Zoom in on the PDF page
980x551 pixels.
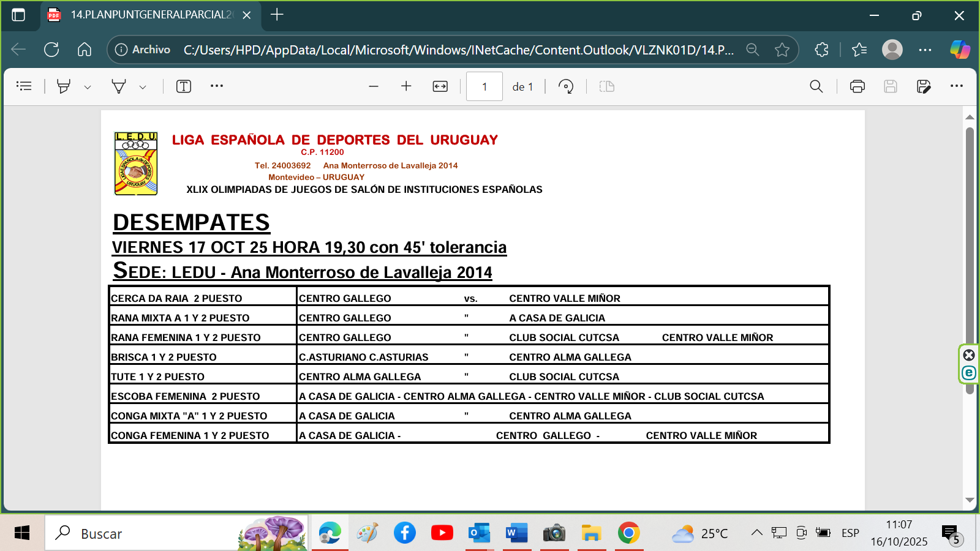tap(406, 86)
